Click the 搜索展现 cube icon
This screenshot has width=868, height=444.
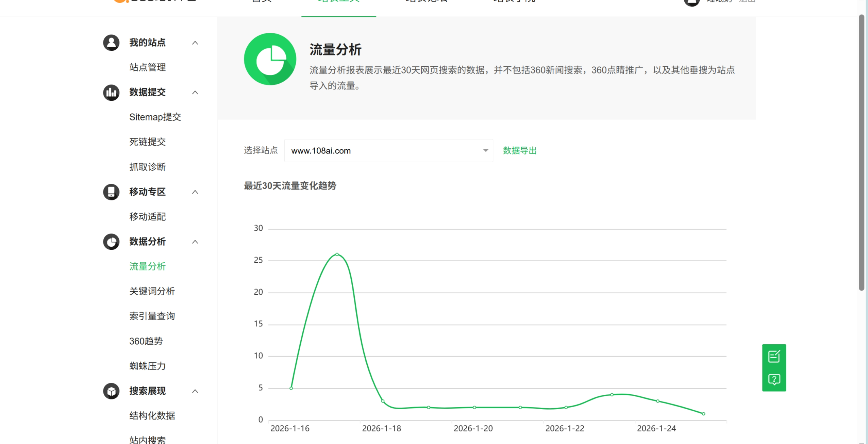click(x=111, y=391)
